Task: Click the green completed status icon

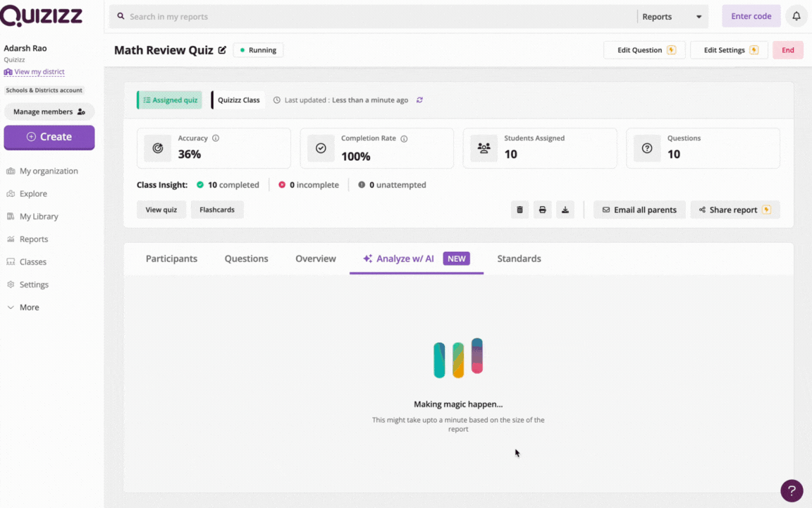Action: point(200,185)
